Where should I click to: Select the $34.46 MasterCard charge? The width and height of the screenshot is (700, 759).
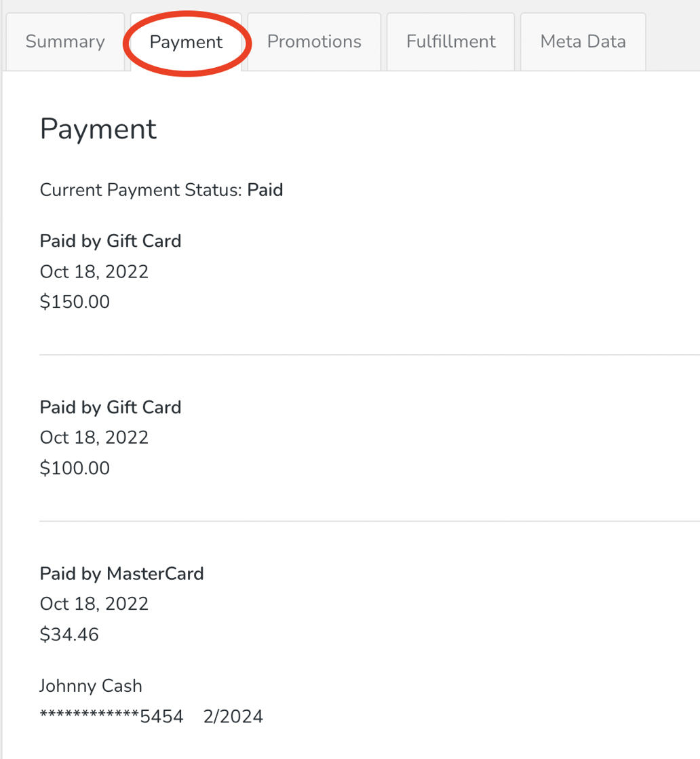coord(69,634)
